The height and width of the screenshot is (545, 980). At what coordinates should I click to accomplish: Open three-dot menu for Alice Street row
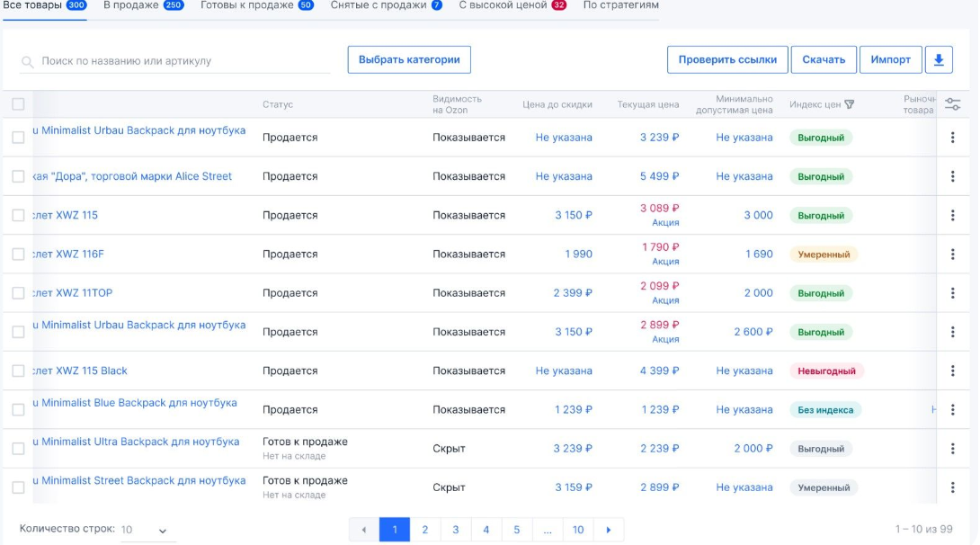tap(953, 177)
